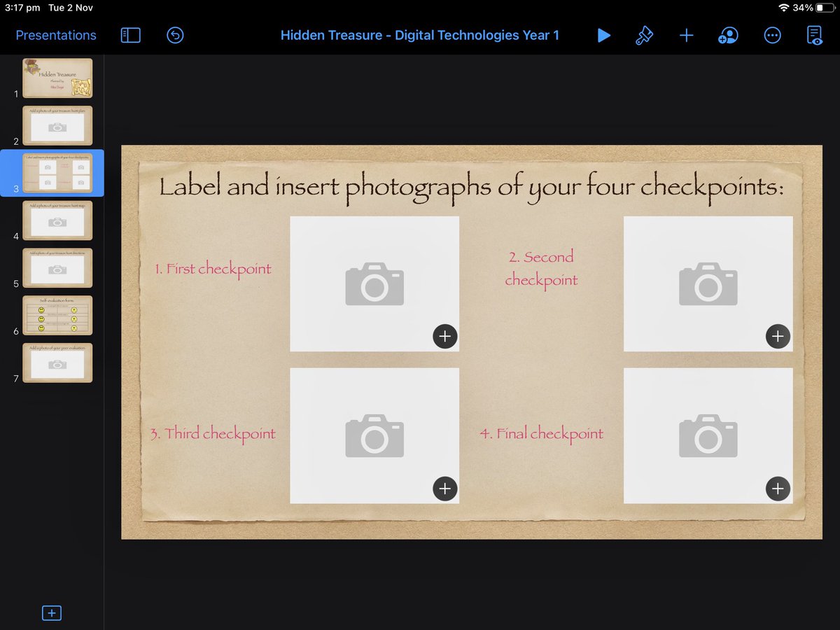Toggle the slide navigator view icon
The image size is (840, 630).
tap(131, 35)
